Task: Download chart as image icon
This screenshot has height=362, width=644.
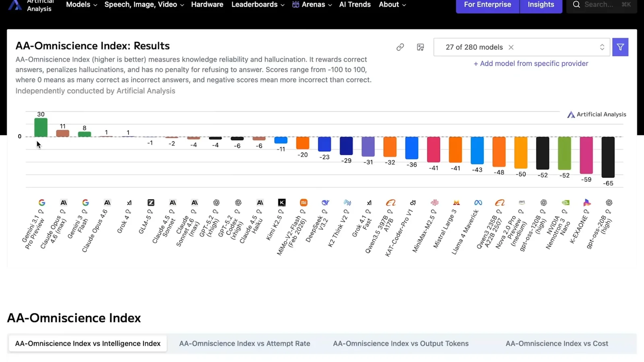Action: click(420, 47)
